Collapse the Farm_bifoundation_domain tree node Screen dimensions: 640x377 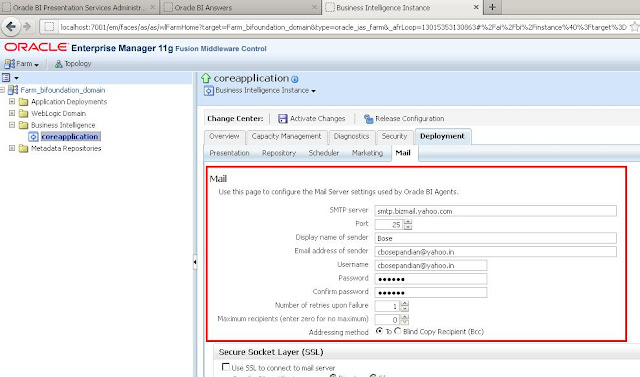coord(2,90)
